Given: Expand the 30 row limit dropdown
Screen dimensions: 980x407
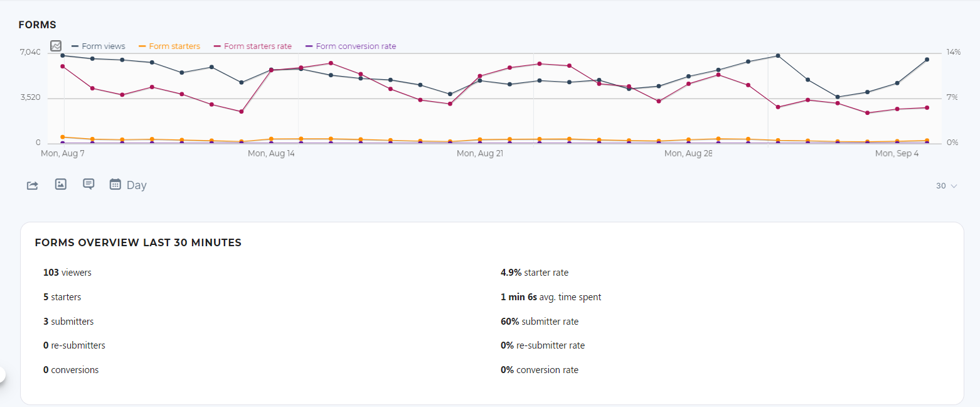Looking at the screenshot, I should pyautogui.click(x=946, y=186).
